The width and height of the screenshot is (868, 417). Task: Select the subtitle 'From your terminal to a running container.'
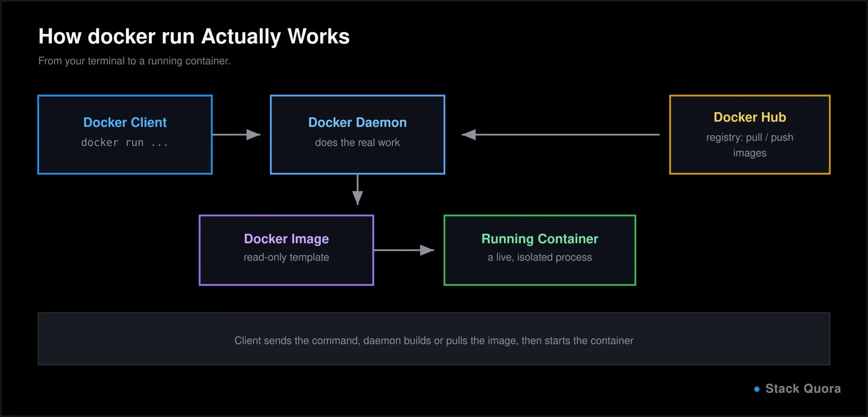coord(134,61)
